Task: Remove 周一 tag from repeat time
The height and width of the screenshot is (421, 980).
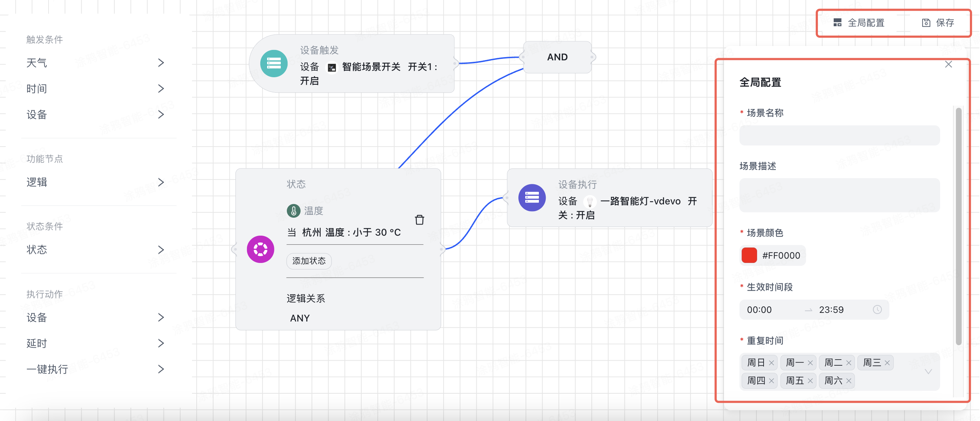Action: [810, 363]
